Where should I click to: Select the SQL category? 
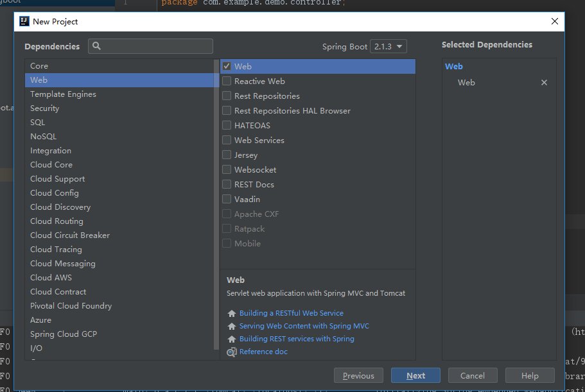[x=119, y=123]
